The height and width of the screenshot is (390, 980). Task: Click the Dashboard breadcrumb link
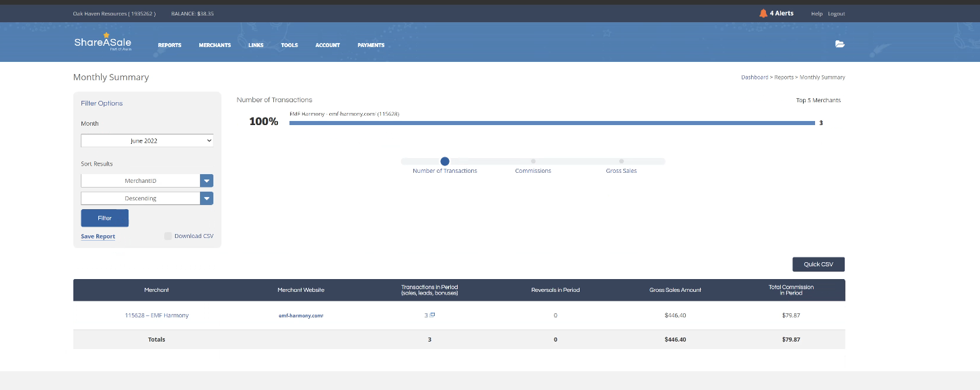(x=755, y=77)
